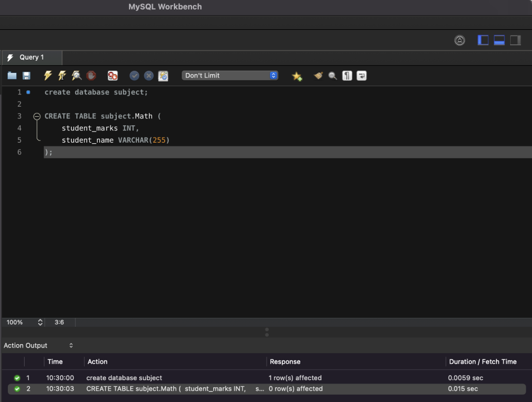Hide the output area panel
Screen dimensions: 532x402
498,40
